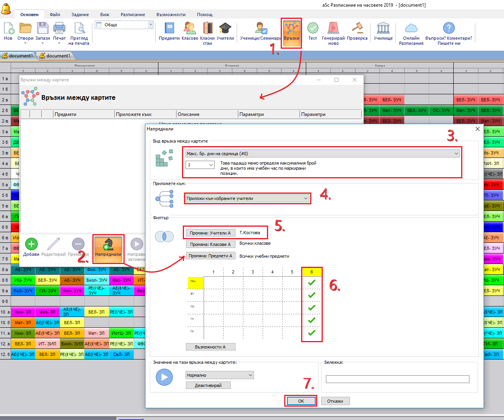Open the Разписание ribbon tab
The image size is (504, 420).
132,15
